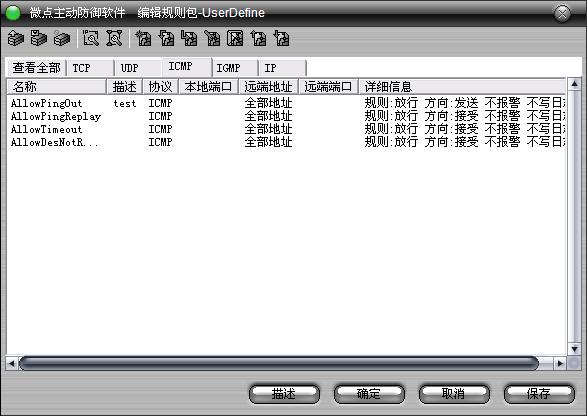
Task: Click the 保存 button
Action: [539, 394]
